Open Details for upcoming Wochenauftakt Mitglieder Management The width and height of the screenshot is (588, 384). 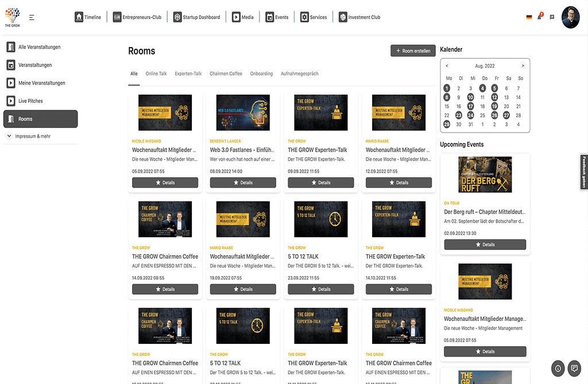485,351
